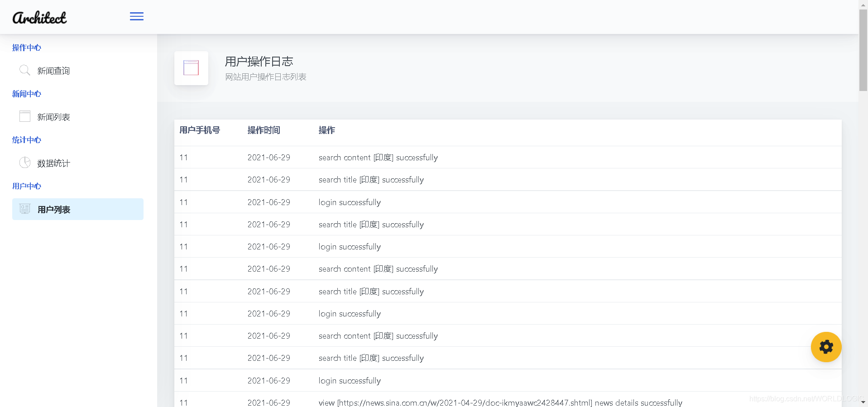Click the 网站用户操作日志列表 subtitle
This screenshot has height=407, width=868.
click(x=266, y=77)
